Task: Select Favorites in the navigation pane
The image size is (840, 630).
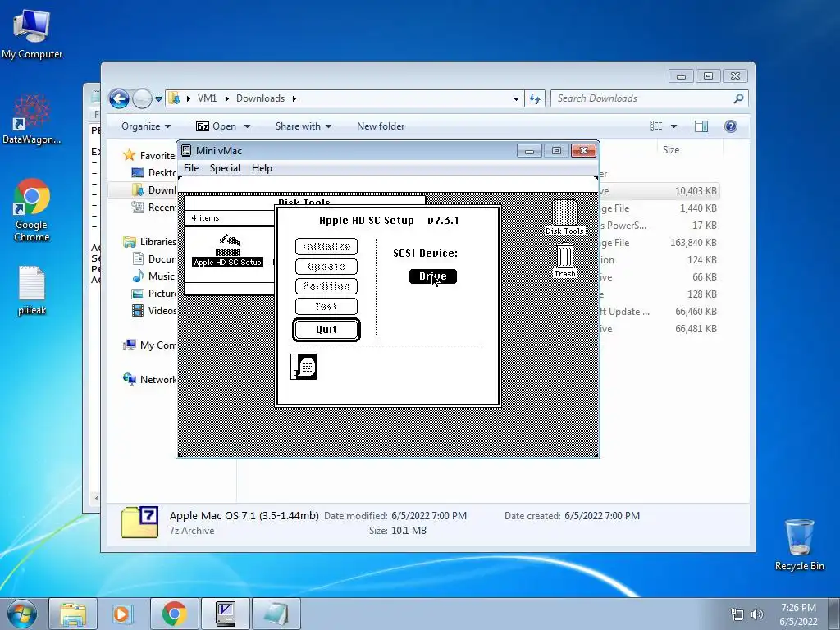Action: tap(149, 155)
